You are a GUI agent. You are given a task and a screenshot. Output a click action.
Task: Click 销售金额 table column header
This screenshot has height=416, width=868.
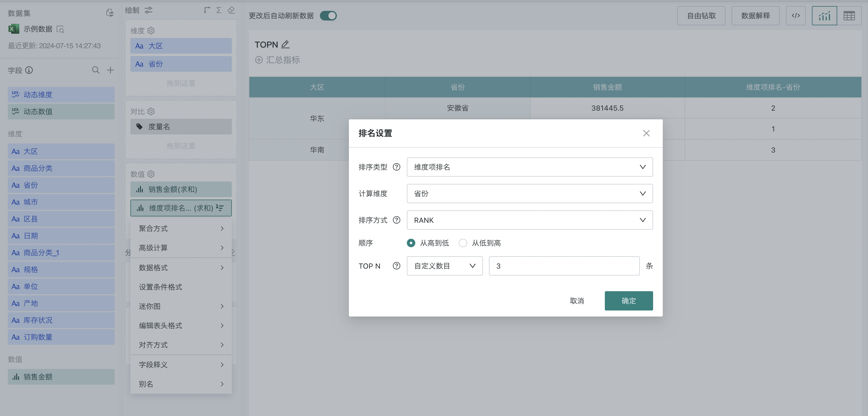pos(607,87)
